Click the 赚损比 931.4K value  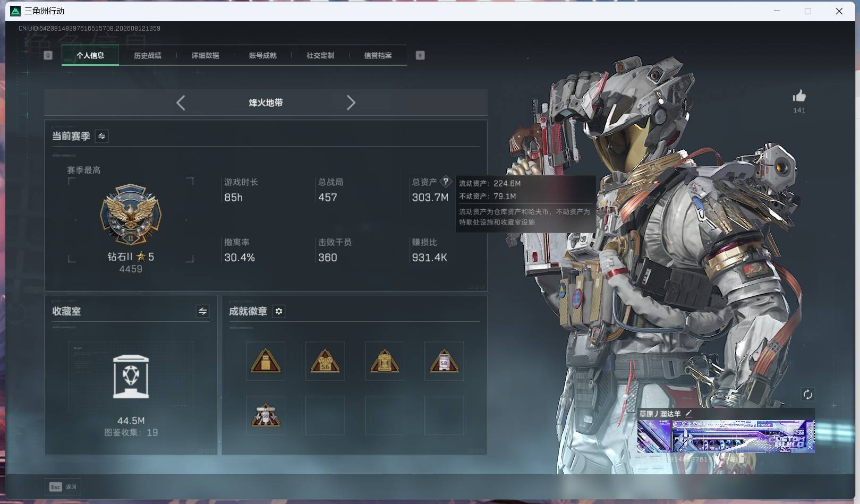pos(430,258)
